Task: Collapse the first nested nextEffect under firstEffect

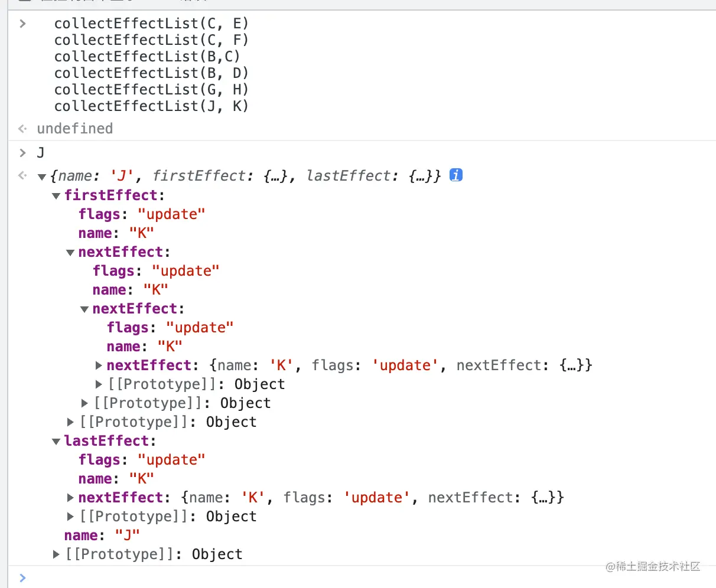Action: coord(70,252)
